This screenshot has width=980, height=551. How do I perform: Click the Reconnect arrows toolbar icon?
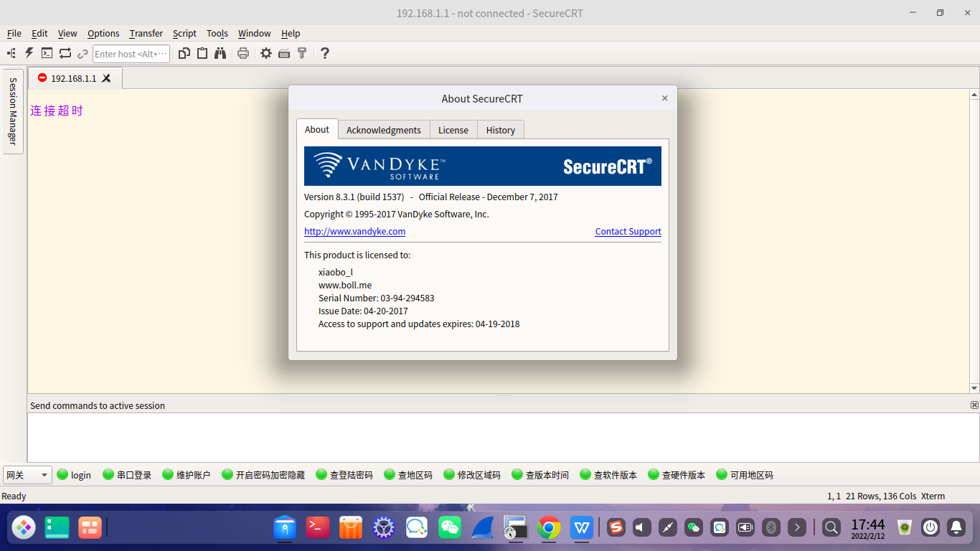65,53
